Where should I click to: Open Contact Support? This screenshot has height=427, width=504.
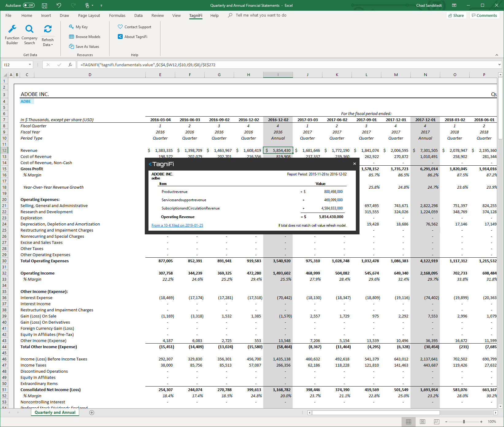click(x=134, y=27)
